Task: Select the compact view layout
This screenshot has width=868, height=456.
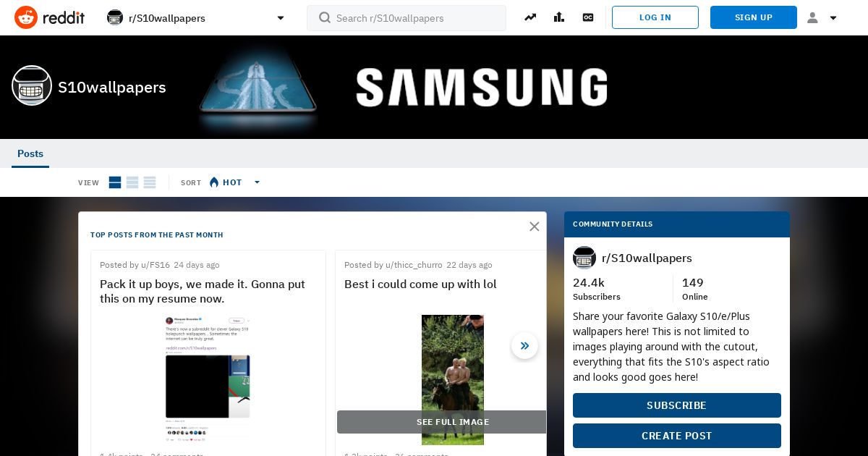Action: [150, 182]
